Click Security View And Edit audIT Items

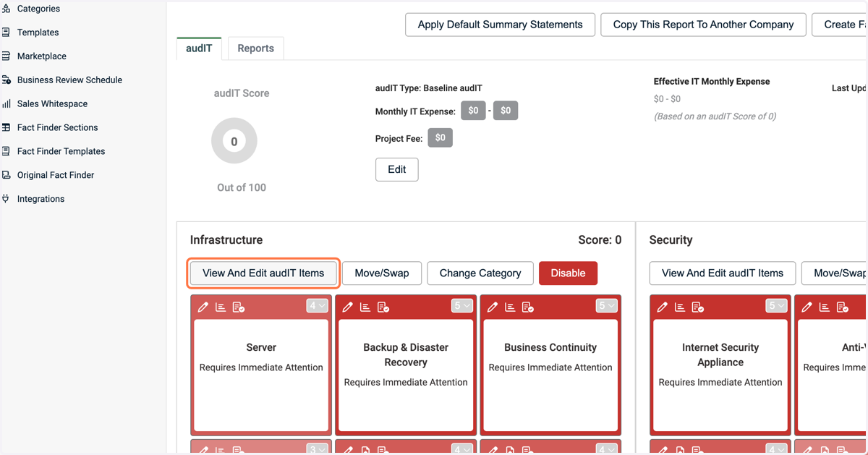point(723,273)
